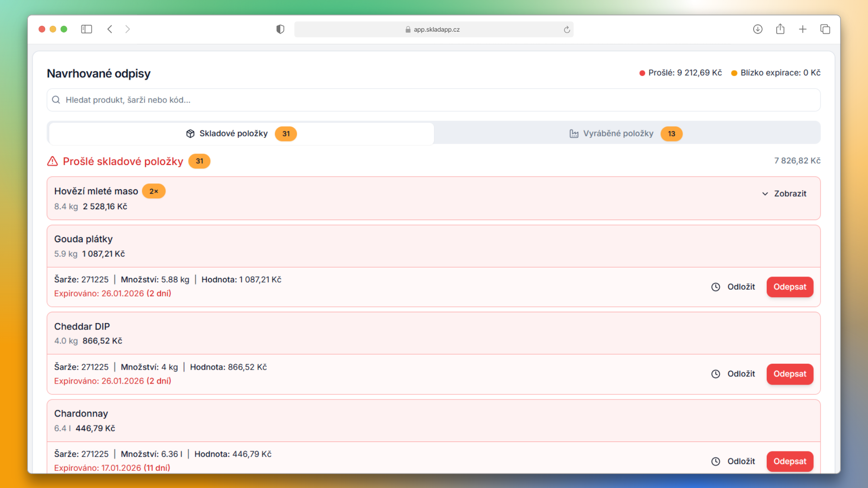Write off Gouda plátky with Odepsat
This screenshot has height=488, width=868.
pos(789,287)
